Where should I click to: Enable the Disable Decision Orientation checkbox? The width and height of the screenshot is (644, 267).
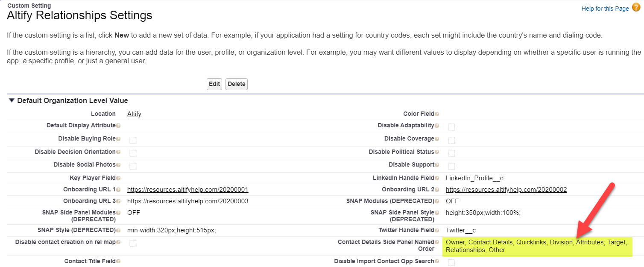point(133,153)
